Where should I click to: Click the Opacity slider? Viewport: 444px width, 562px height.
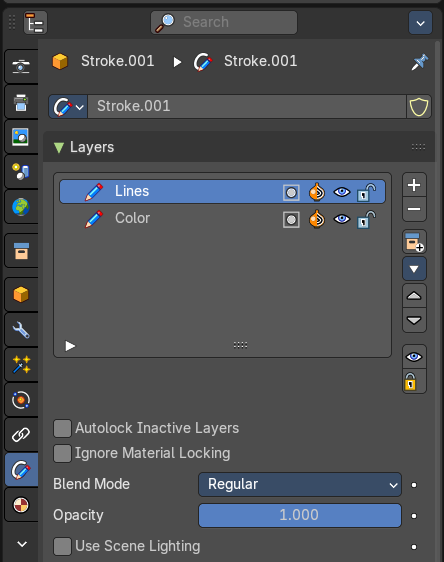[300, 515]
